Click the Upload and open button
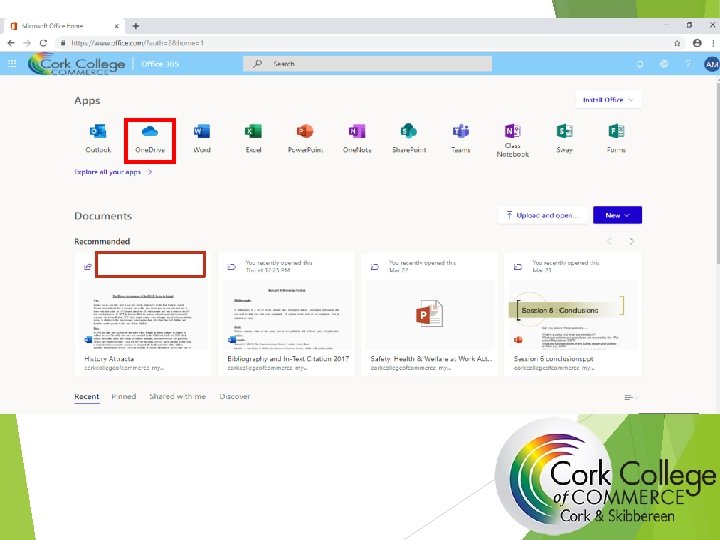This screenshot has height=540, width=720. [x=542, y=215]
